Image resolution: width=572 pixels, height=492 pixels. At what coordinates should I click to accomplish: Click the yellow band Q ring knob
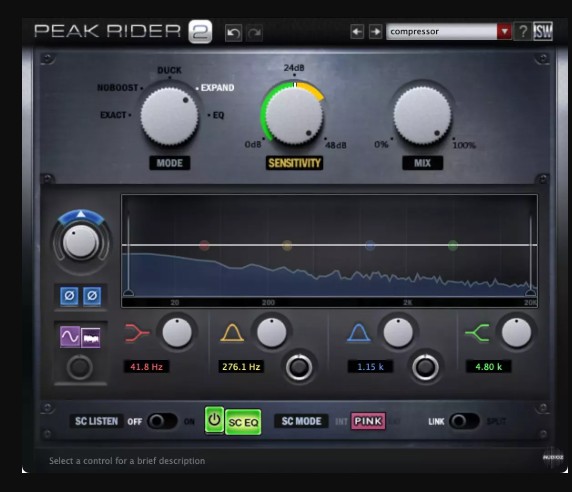coord(299,367)
